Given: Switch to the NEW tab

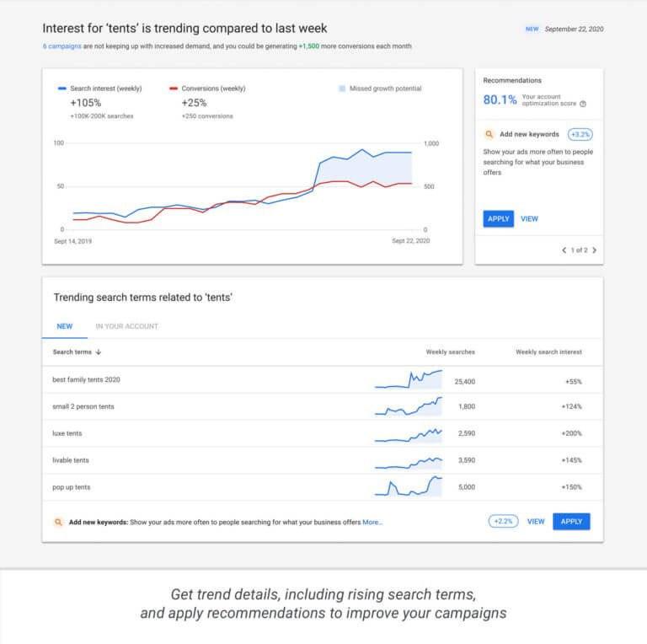Looking at the screenshot, I should click(x=65, y=326).
